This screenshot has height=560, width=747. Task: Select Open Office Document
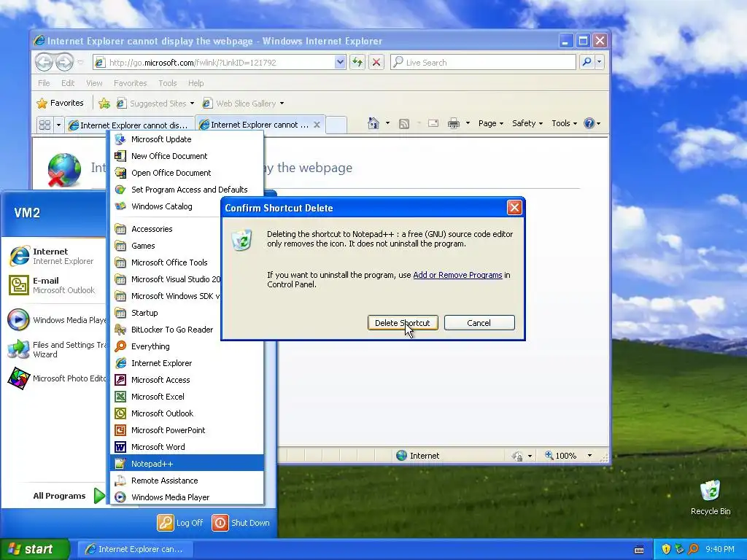click(x=187, y=172)
